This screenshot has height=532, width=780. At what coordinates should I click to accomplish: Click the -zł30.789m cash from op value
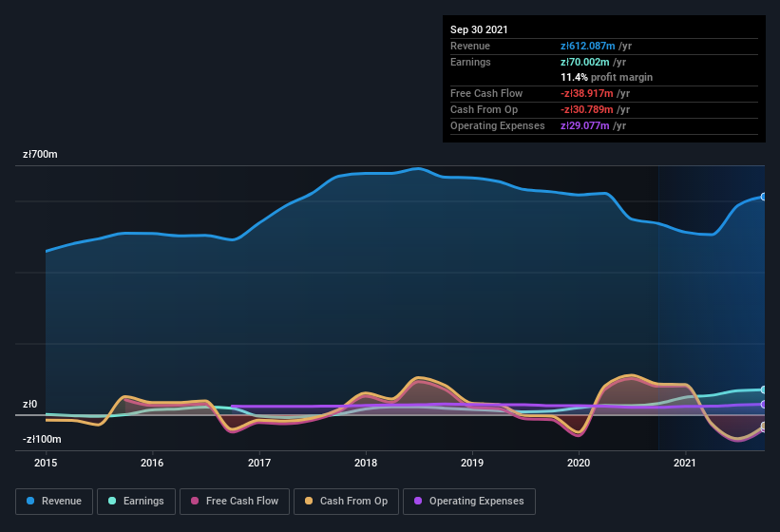[586, 109]
